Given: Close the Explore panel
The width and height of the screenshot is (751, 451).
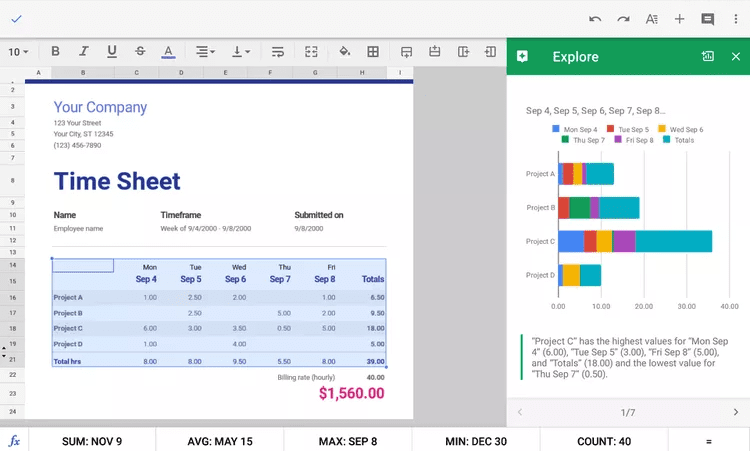Looking at the screenshot, I should coord(736,56).
